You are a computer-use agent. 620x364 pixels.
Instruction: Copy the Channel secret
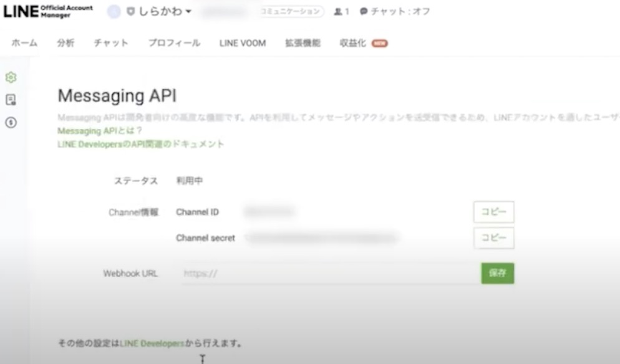point(494,238)
